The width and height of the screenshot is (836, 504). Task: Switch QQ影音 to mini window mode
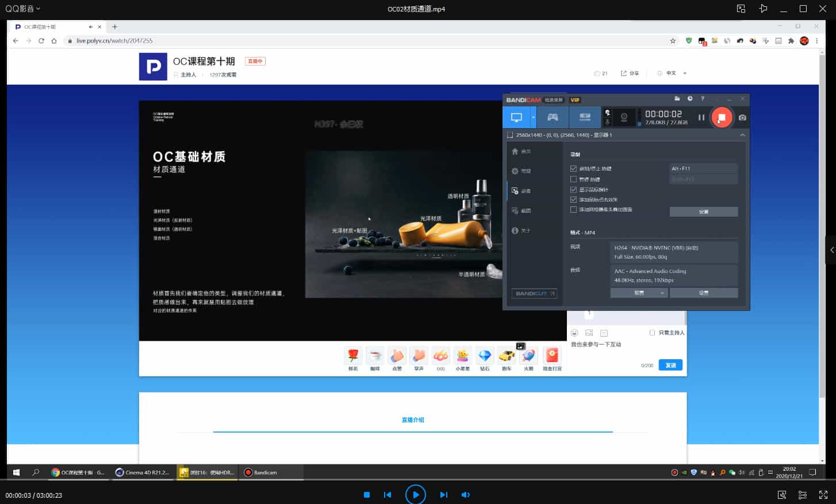pyautogui.click(x=741, y=9)
